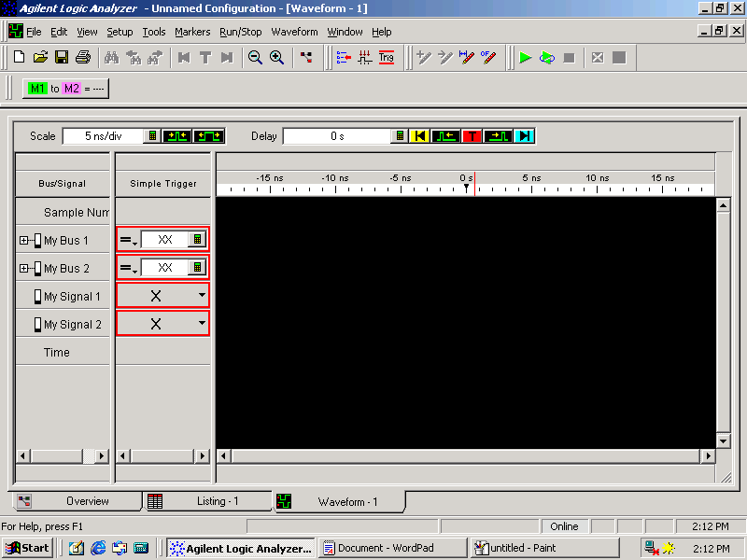Viewport: 747px width, 560px height.
Task: Go to previous edge green button
Action: (x=446, y=136)
